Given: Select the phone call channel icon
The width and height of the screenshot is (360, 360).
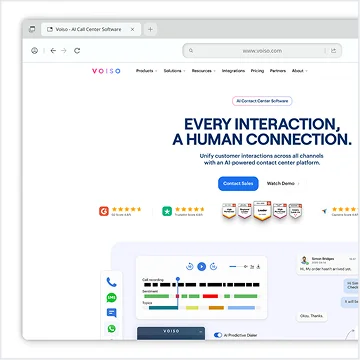Looking at the screenshot, I should pyautogui.click(x=111, y=282).
